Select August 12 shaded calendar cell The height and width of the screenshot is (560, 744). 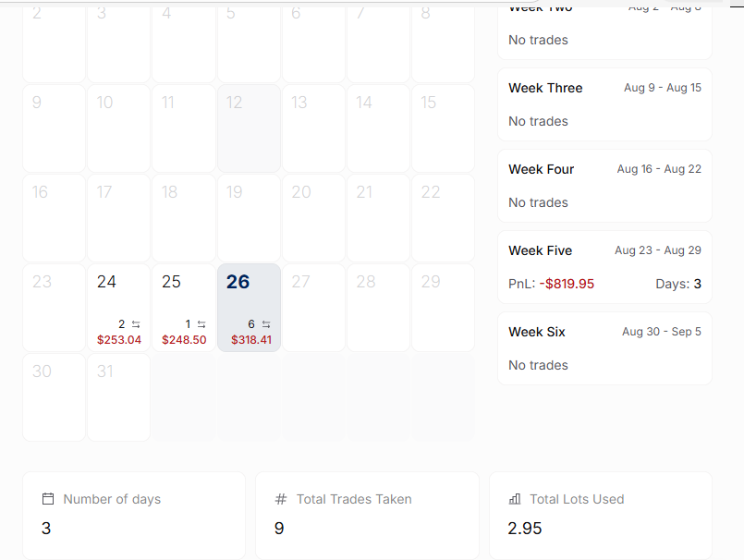250,128
